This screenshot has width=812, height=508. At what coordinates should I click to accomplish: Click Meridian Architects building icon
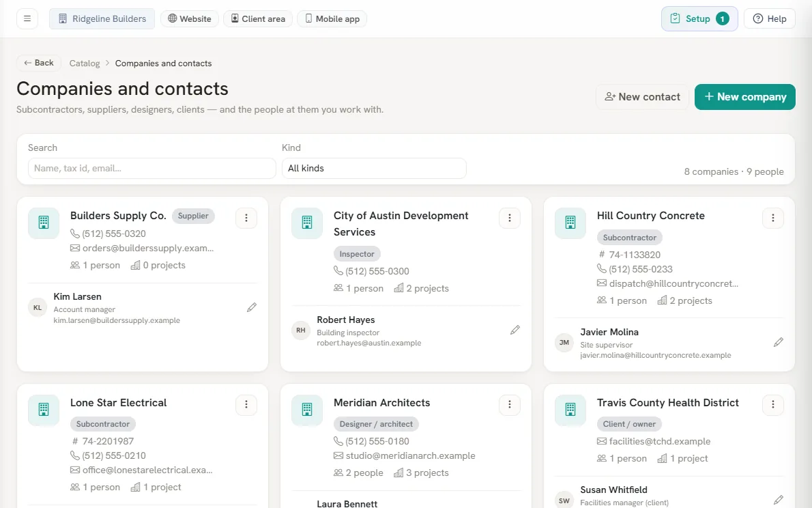pos(307,410)
